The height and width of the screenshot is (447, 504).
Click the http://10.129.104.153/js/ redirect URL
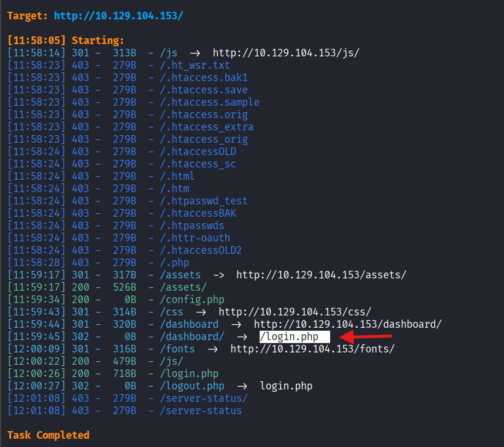coord(285,53)
